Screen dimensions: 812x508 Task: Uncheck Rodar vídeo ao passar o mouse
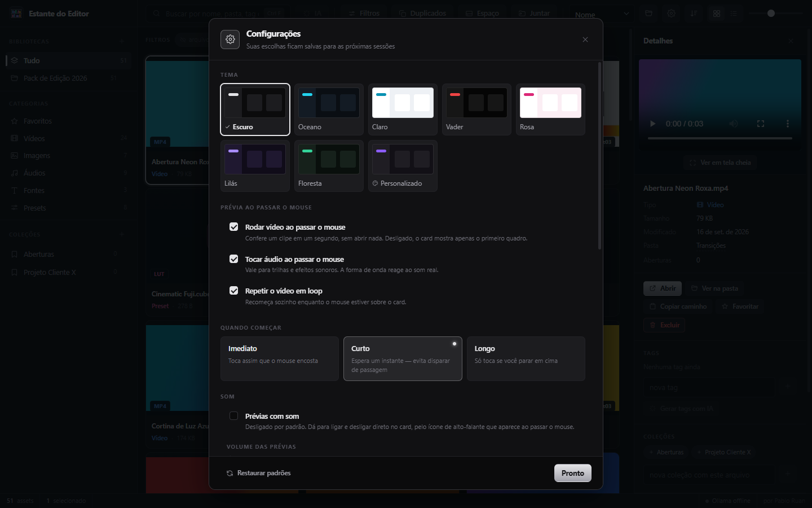point(233,227)
